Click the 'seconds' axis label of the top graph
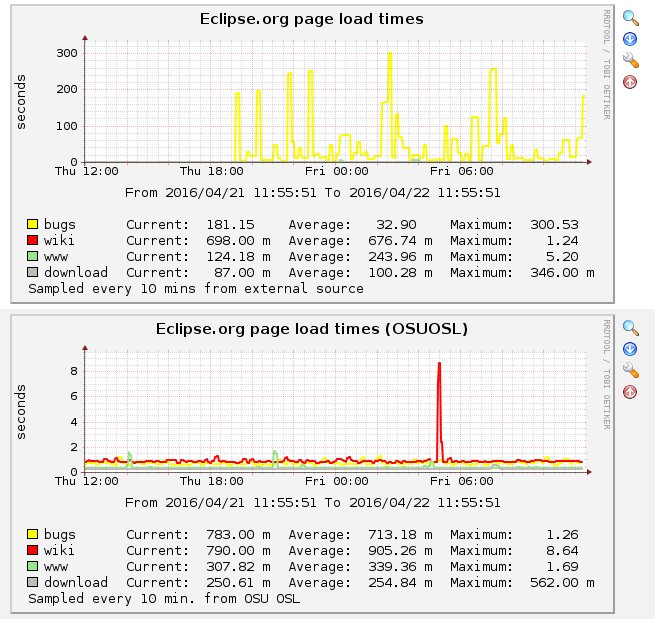 coord(20,102)
